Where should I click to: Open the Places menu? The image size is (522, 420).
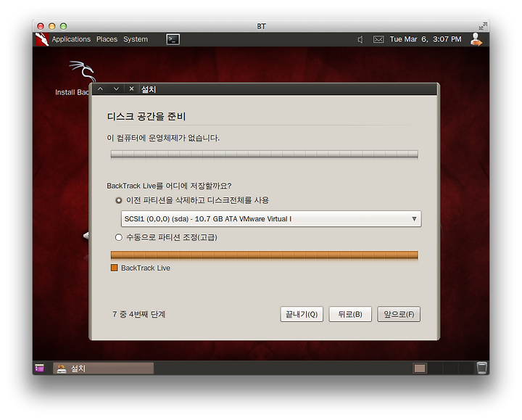pos(107,39)
